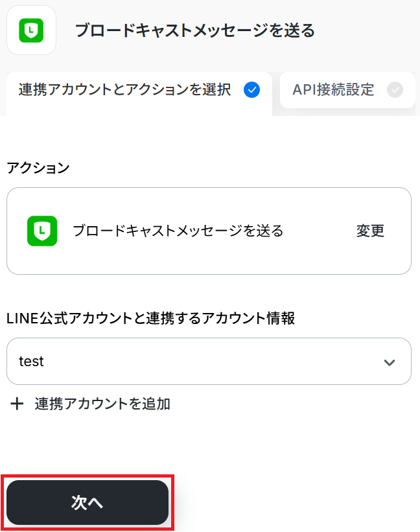This screenshot has height=532, width=420.
Task: Open the account selection dropdown showing test
Action: click(207, 362)
